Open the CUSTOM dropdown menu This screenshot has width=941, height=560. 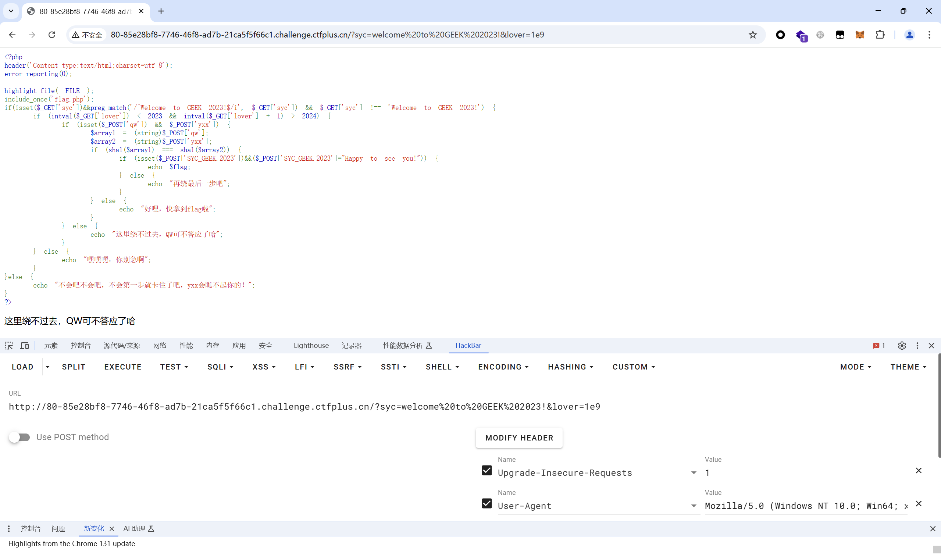point(634,367)
